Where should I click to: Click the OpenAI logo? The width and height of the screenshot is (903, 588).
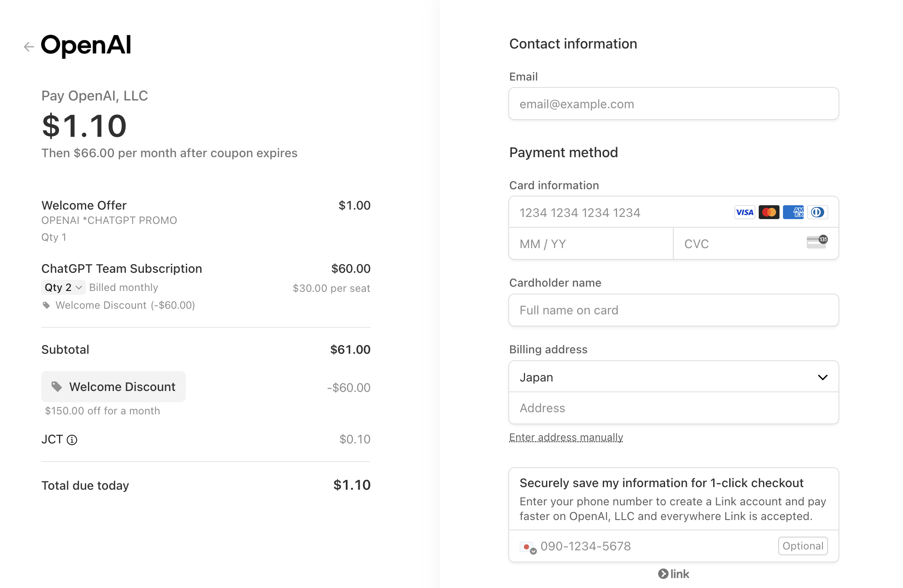86,45
